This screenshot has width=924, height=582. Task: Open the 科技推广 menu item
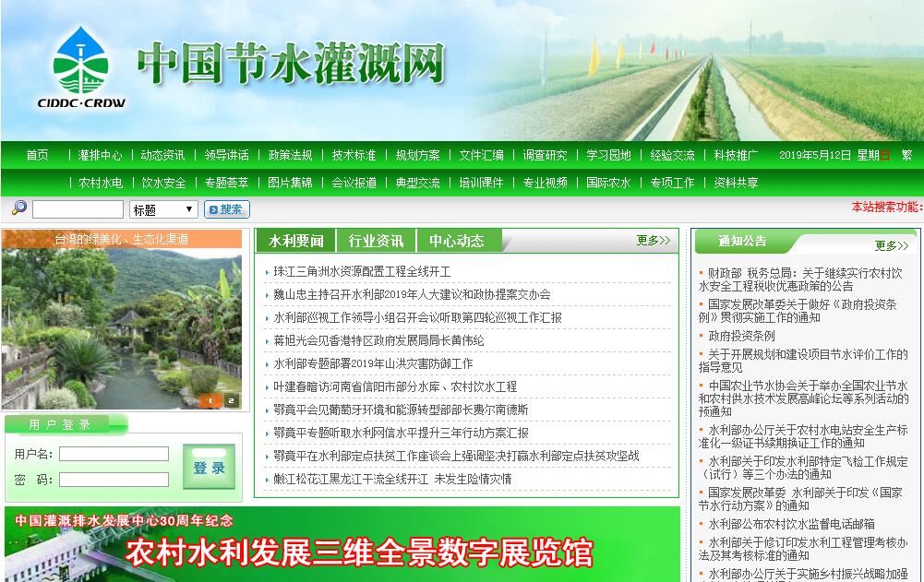[x=736, y=155]
